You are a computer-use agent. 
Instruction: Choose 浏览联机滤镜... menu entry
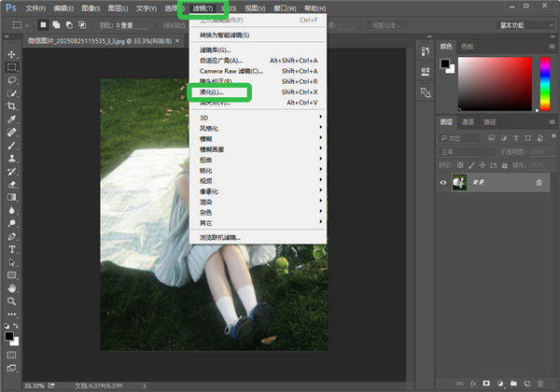(220, 237)
